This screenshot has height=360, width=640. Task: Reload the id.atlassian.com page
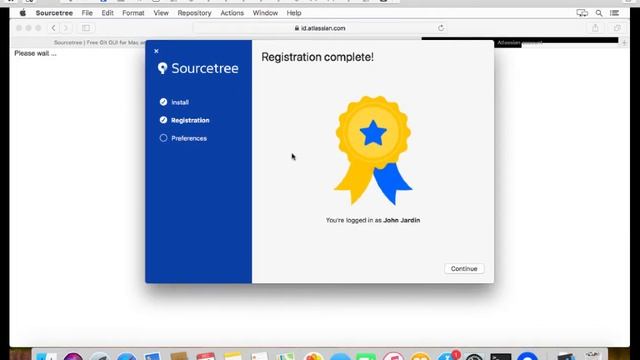pos(441,28)
